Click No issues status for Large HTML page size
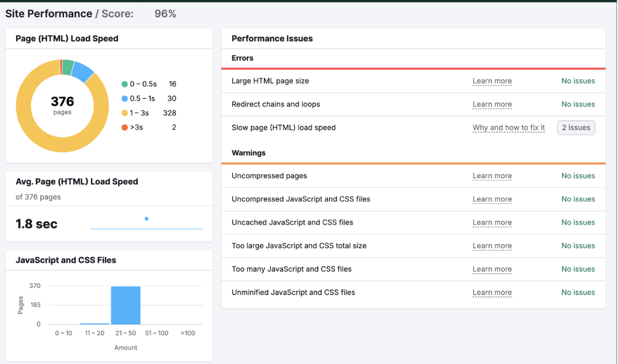 578,81
